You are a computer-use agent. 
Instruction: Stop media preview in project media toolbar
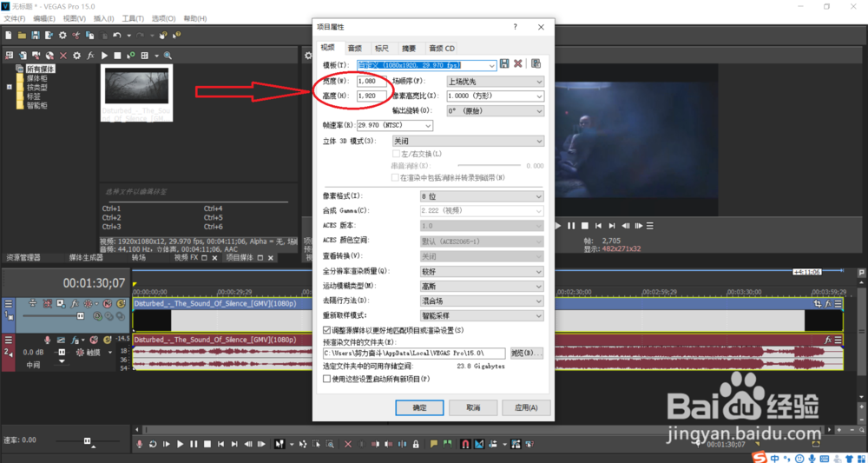pyautogui.click(x=117, y=56)
